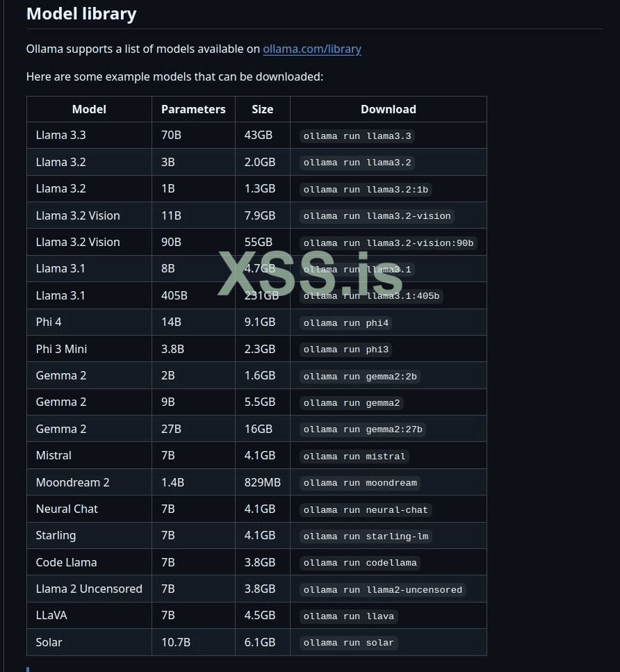Open the ollama.com/library link
This screenshot has width=620, height=672.
click(312, 49)
